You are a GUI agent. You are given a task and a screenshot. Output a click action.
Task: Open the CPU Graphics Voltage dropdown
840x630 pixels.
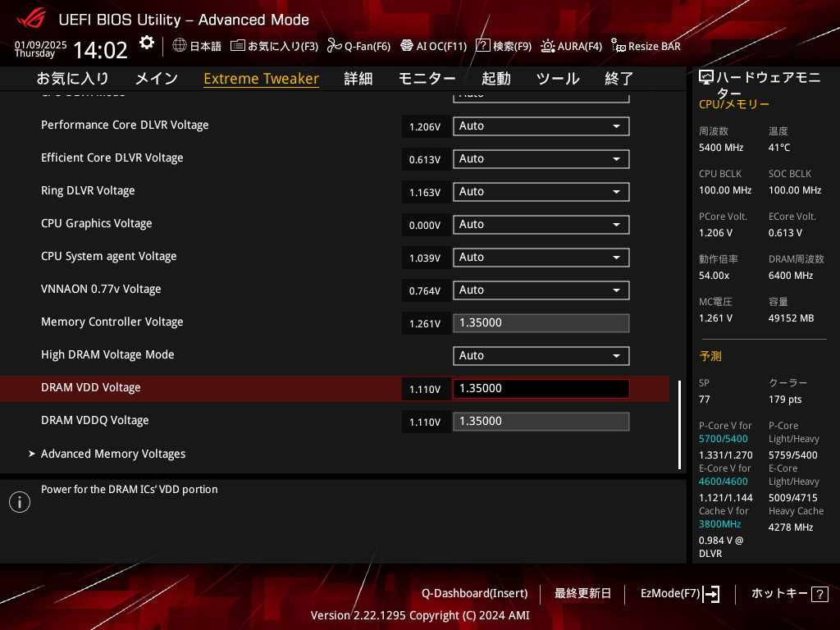541,225
